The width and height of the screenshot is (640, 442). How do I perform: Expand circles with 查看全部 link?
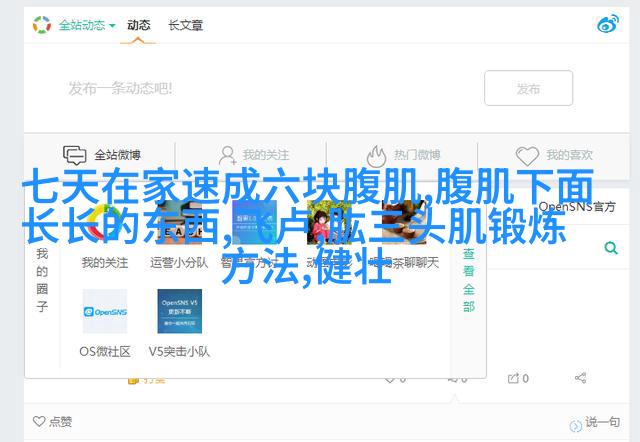(x=468, y=280)
